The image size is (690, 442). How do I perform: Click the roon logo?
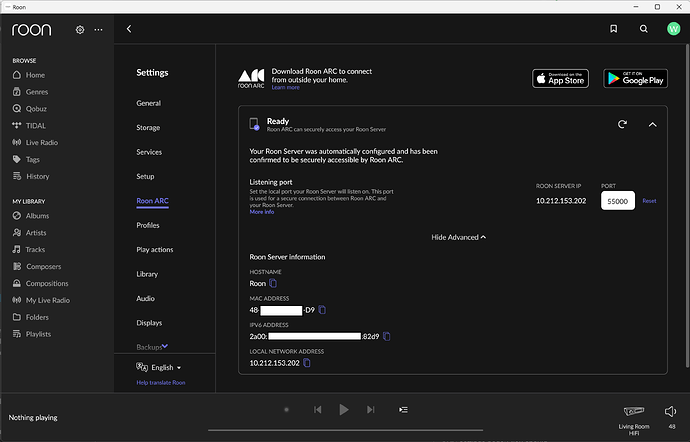point(32,29)
